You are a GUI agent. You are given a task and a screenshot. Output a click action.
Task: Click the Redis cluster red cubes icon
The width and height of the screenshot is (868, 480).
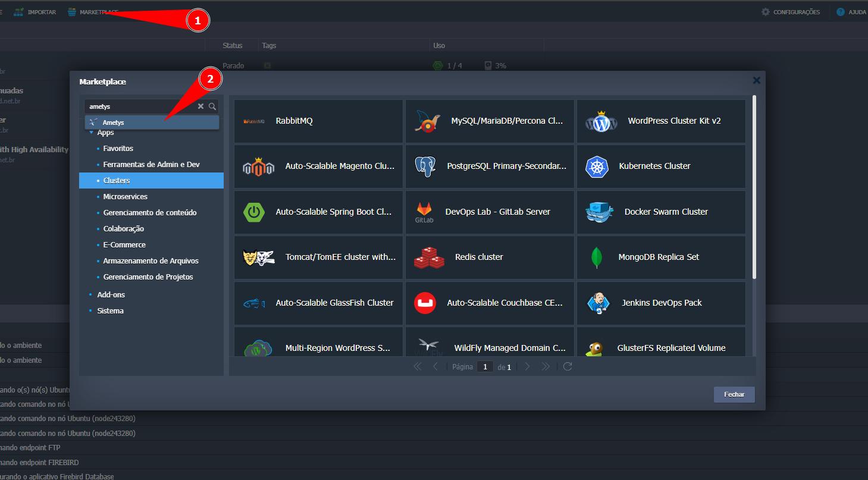pyautogui.click(x=429, y=258)
